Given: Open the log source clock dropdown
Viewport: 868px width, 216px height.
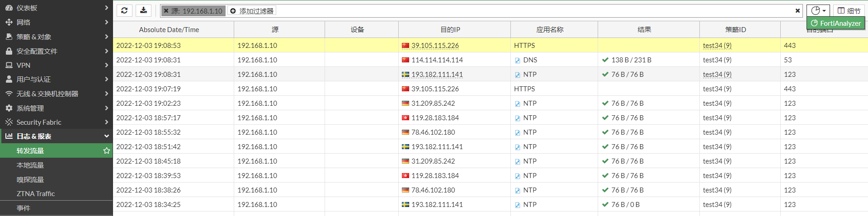Looking at the screenshot, I should (818, 10).
